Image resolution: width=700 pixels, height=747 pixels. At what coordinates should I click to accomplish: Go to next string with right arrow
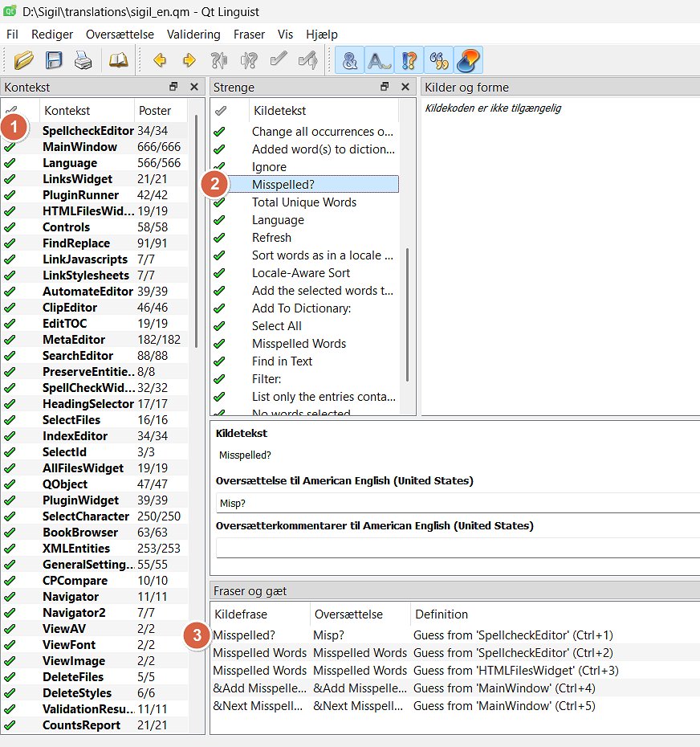(189, 60)
